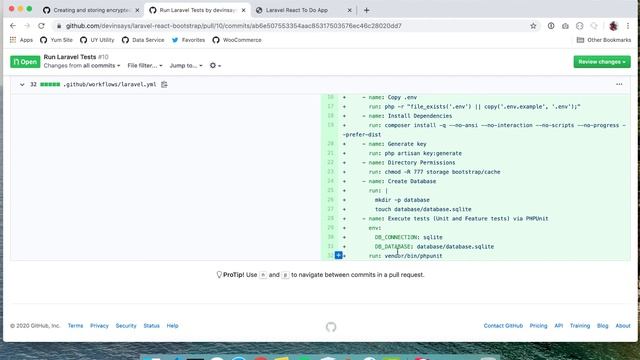
Task: Click diff line 'run: vendor/bin/phpunit'
Action: pos(405,256)
